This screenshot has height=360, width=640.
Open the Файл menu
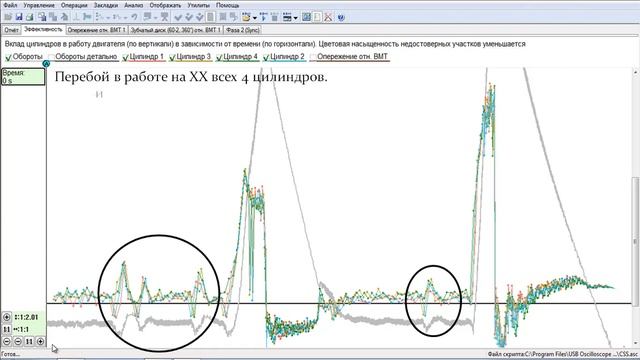[x=10, y=5]
